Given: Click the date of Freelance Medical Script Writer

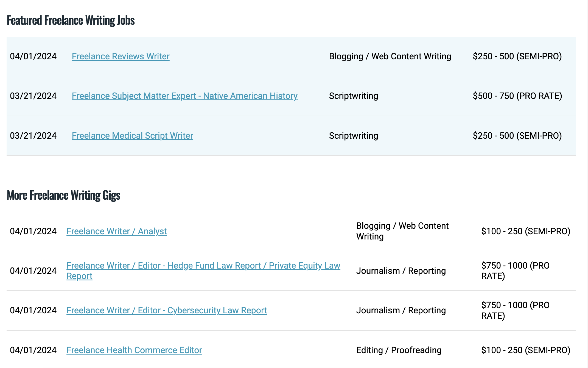Looking at the screenshot, I should click(x=33, y=136).
